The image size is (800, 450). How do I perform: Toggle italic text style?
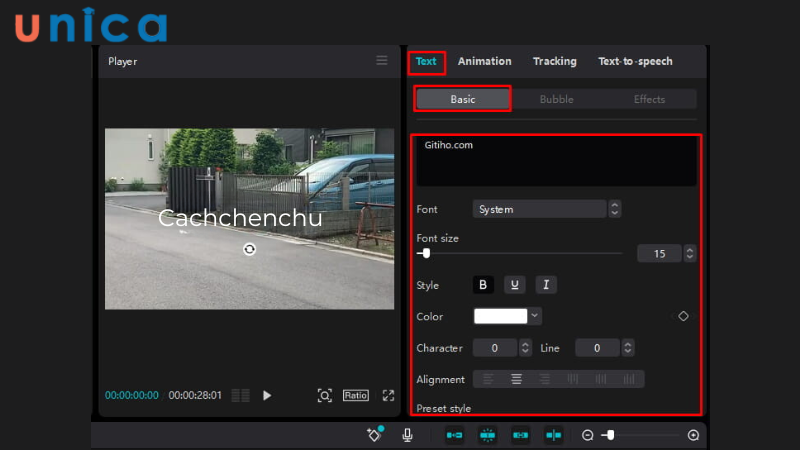tap(546, 285)
